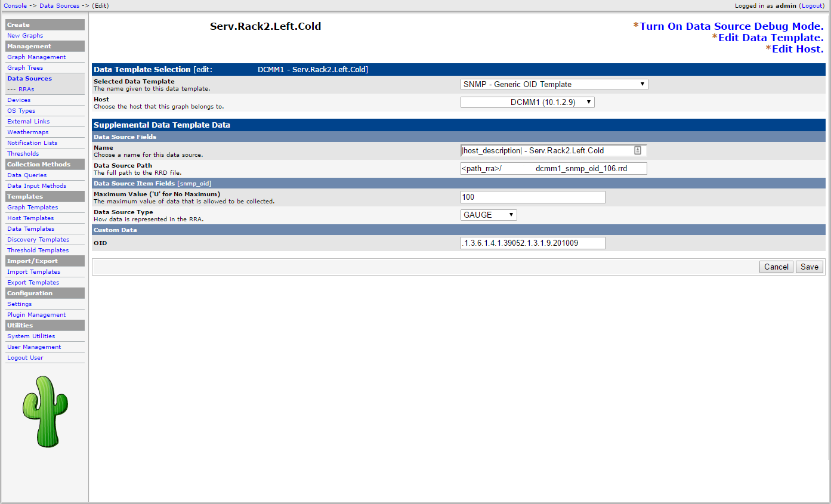Open OS Types in the sidebar
831x504 pixels.
coord(21,111)
